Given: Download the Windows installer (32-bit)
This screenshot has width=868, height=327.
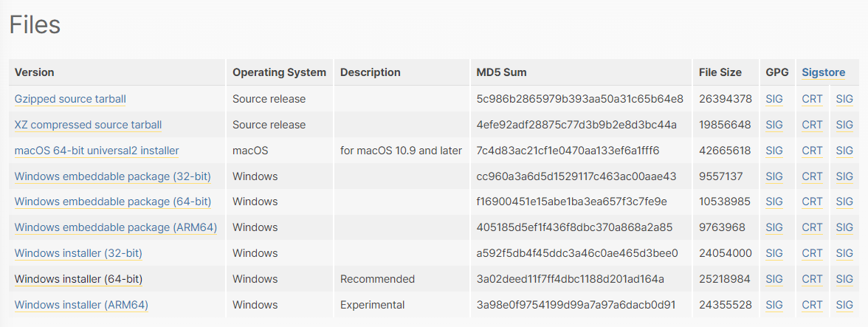Looking at the screenshot, I should [78, 253].
